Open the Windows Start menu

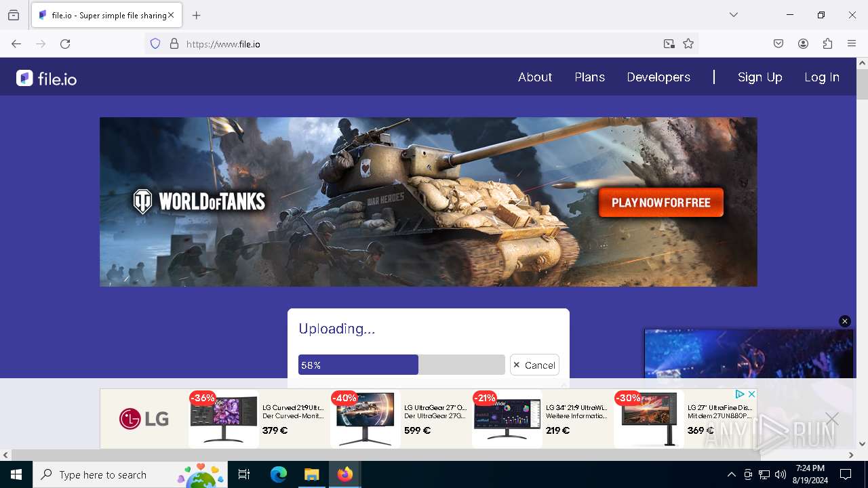pyautogui.click(x=16, y=474)
